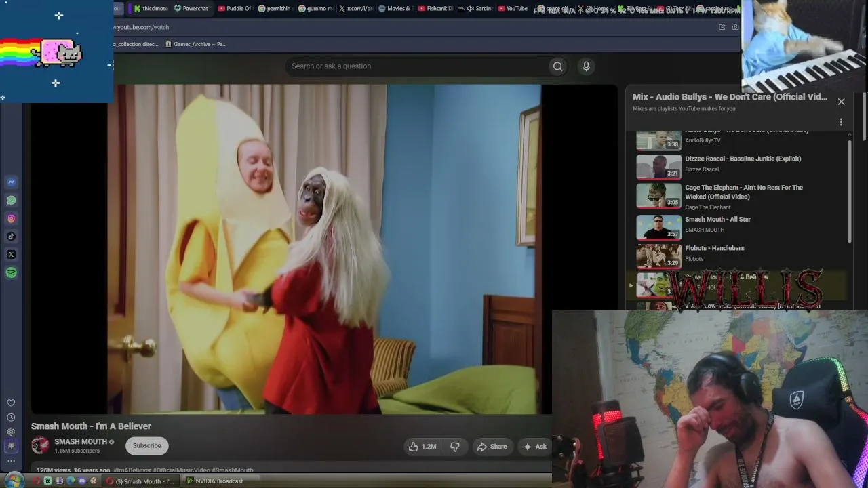The width and height of the screenshot is (868, 488).
Task: Click the Ask button below video
Action: coord(535,447)
